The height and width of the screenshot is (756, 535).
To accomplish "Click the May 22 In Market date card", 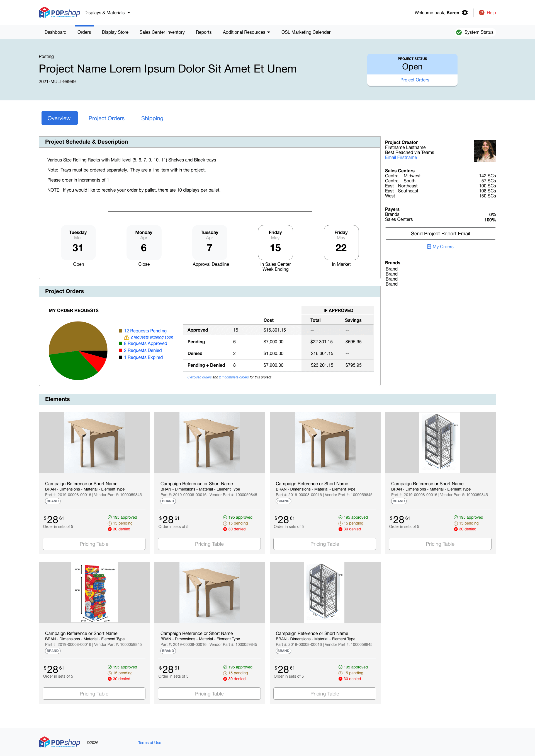I will [x=341, y=243].
